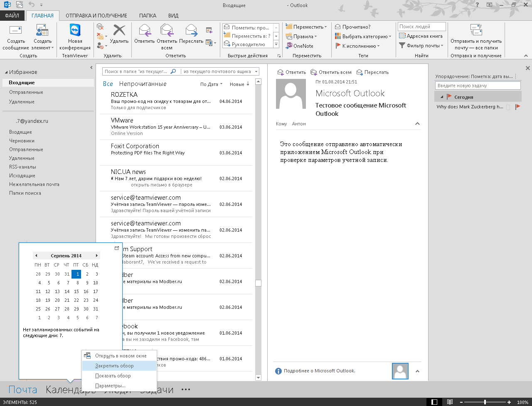The width and height of the screenshot is (532, 406).
Task: Collapse the ribbon with the arrow
Action: [526, 56]
